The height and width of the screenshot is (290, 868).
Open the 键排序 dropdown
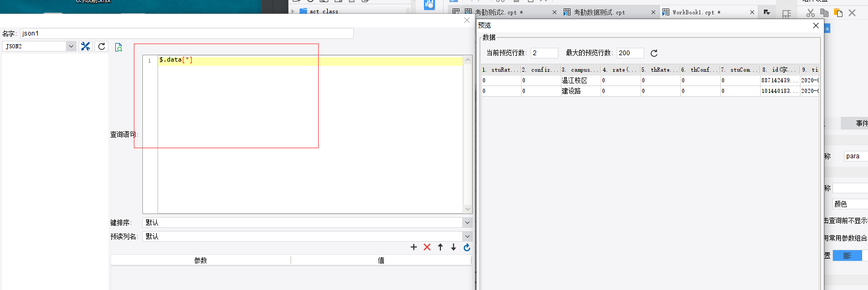tap(467, 223)
